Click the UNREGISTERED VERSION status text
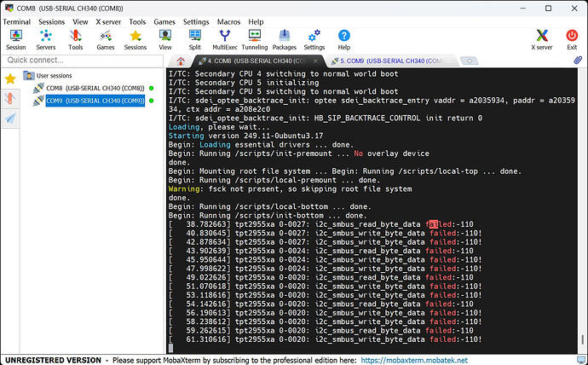 [x=53, y=360]
